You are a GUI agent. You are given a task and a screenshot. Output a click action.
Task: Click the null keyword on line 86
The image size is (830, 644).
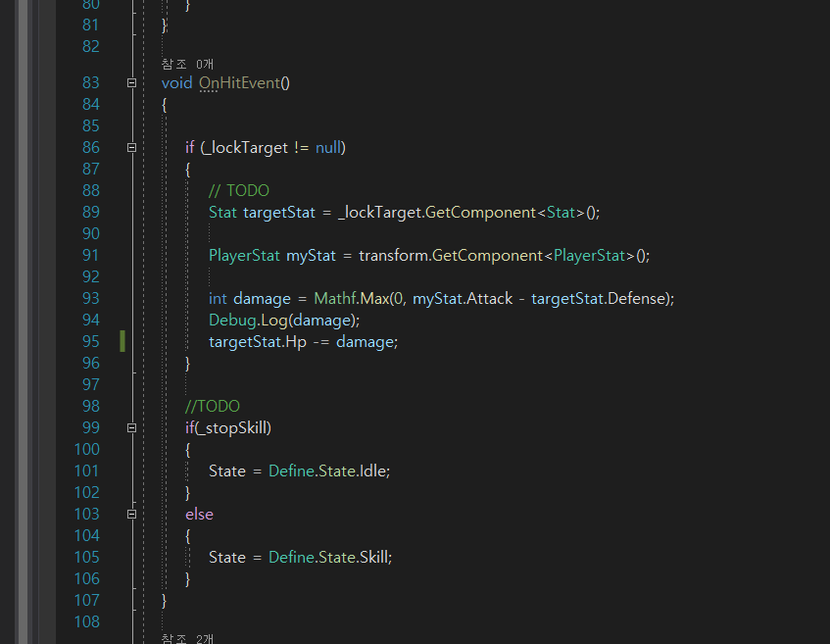tap(328, 148)
